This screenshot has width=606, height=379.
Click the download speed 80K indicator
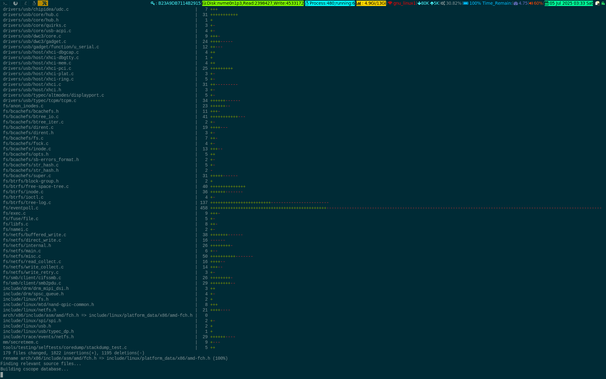click(x=423, y=3)
